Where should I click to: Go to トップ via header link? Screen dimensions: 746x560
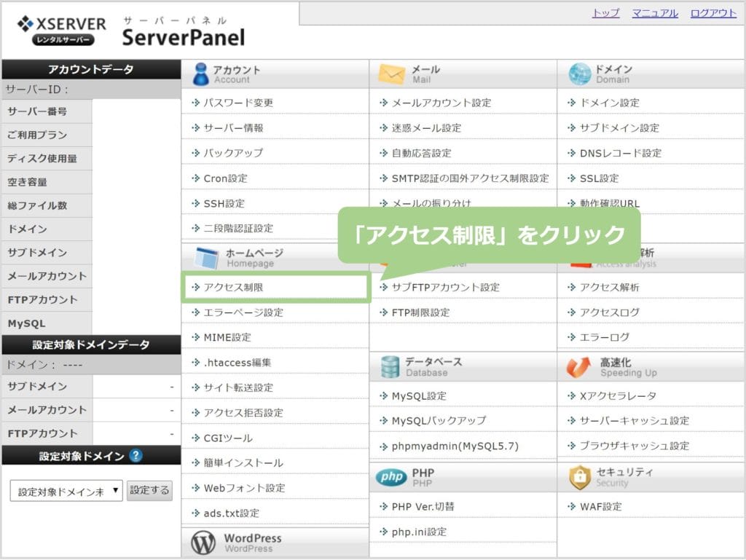(605, 13)
